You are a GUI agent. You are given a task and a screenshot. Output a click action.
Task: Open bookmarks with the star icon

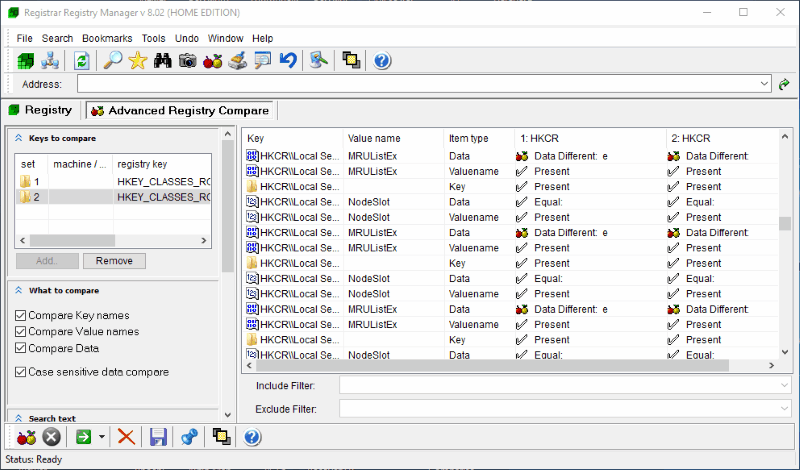pos(138,61)
